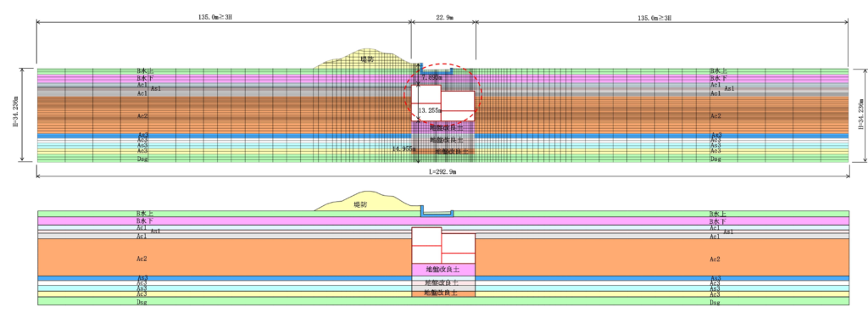Click the 7.898m dimension text near the channel
868x318 pixels.
432,78
